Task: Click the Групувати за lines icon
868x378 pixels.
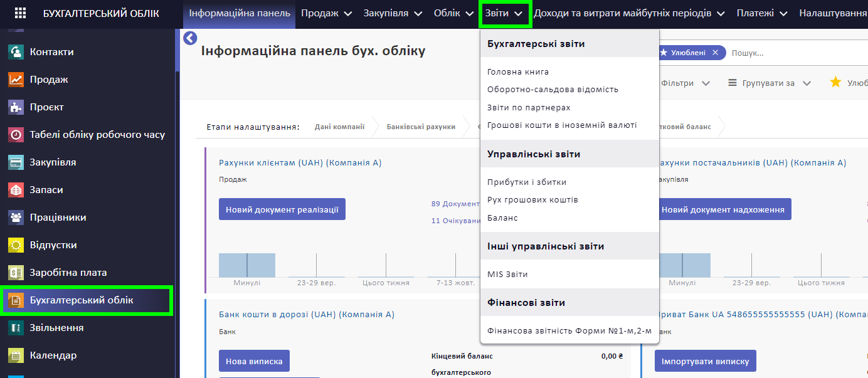Action: click(732, 83)
